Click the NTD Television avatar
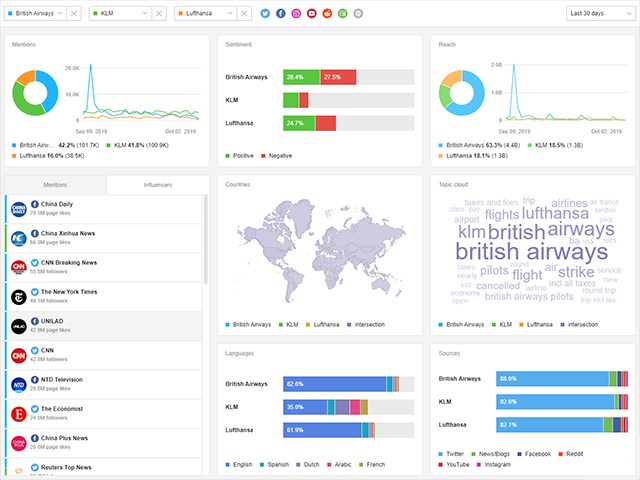This screenshot has height=480, width=640. pyautogui.click(x=19, y=385)
